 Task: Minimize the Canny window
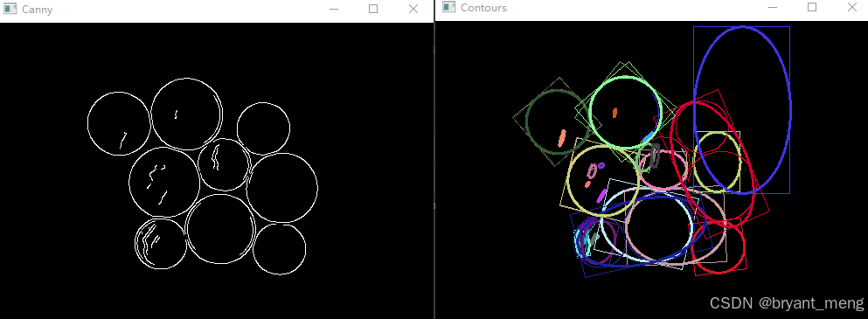coord(333,9)
